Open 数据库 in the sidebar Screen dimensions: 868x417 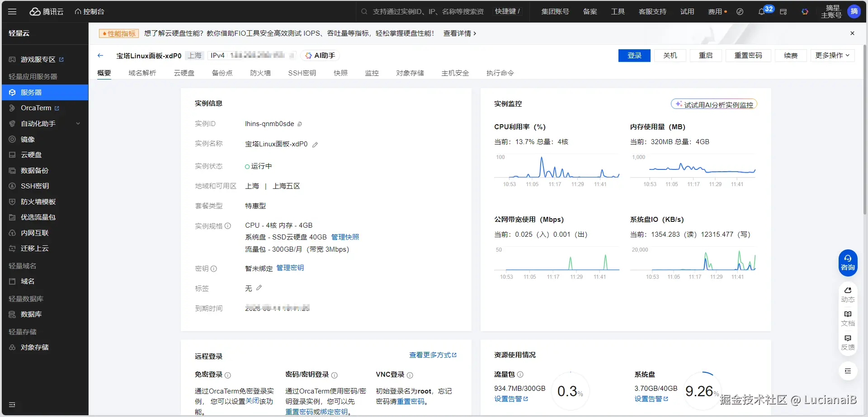(31, 314)
